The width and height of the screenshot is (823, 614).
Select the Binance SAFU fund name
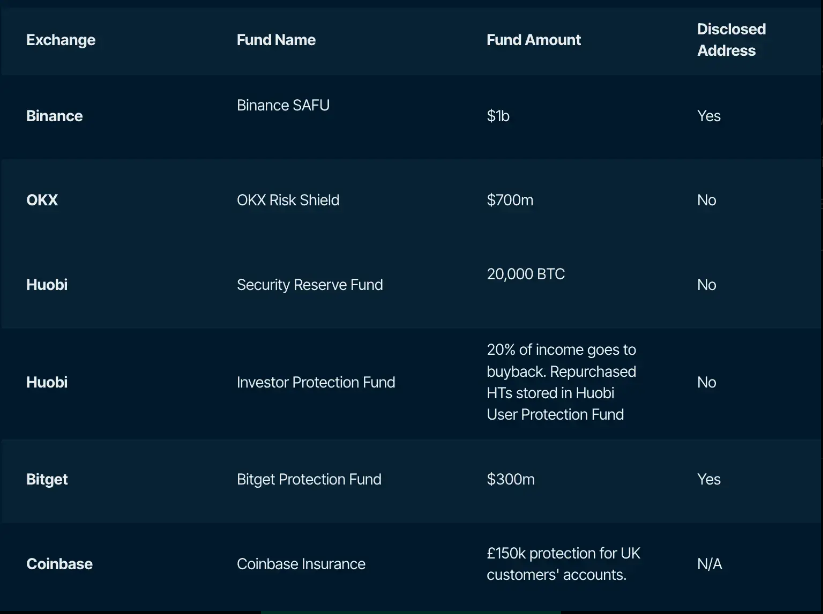(x=283, y=105)
